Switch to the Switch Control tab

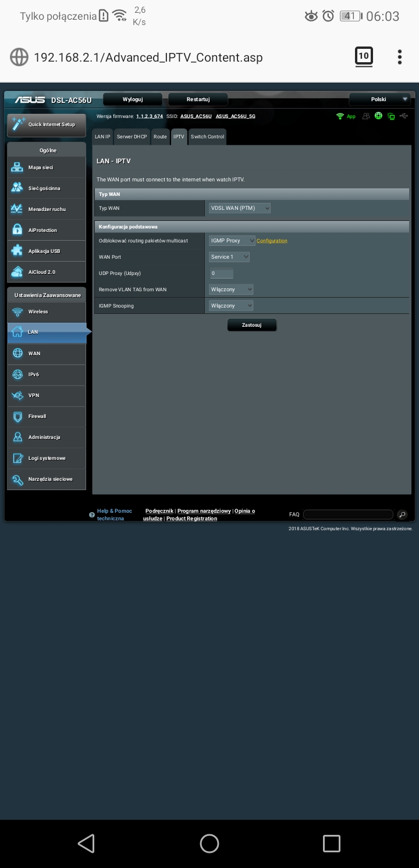(207, 137)
